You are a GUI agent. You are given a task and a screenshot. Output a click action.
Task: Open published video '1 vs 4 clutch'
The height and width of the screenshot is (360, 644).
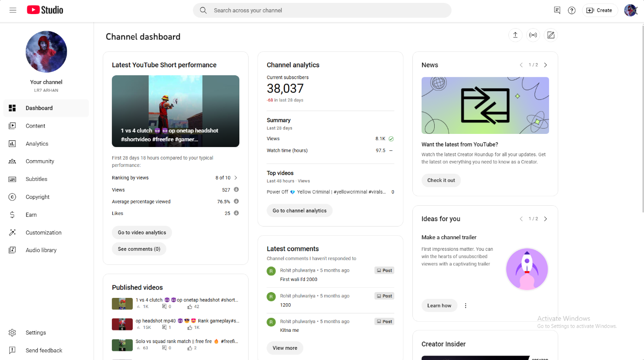click(x=187, y=300)
